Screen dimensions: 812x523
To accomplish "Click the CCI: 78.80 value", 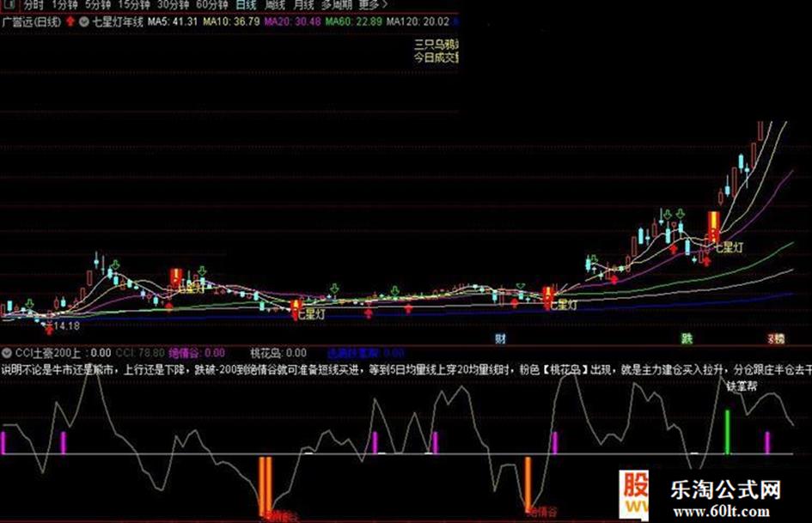I will (x=140, y=353).
